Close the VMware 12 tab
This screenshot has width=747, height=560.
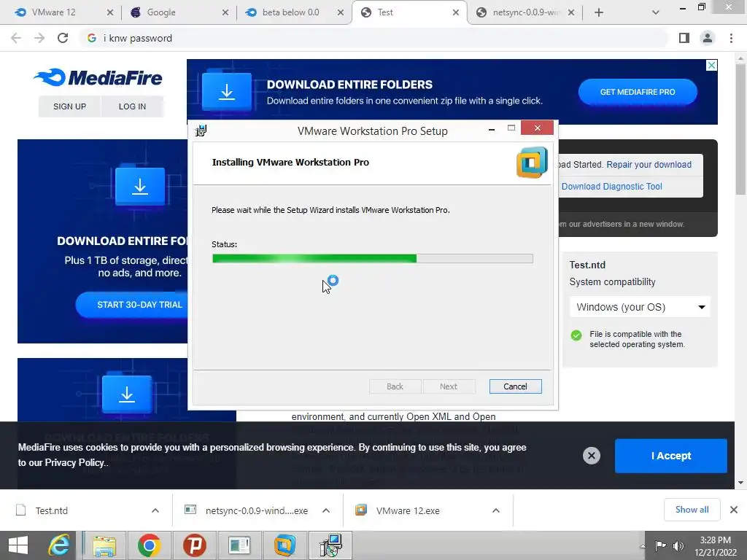coord(110,12)
